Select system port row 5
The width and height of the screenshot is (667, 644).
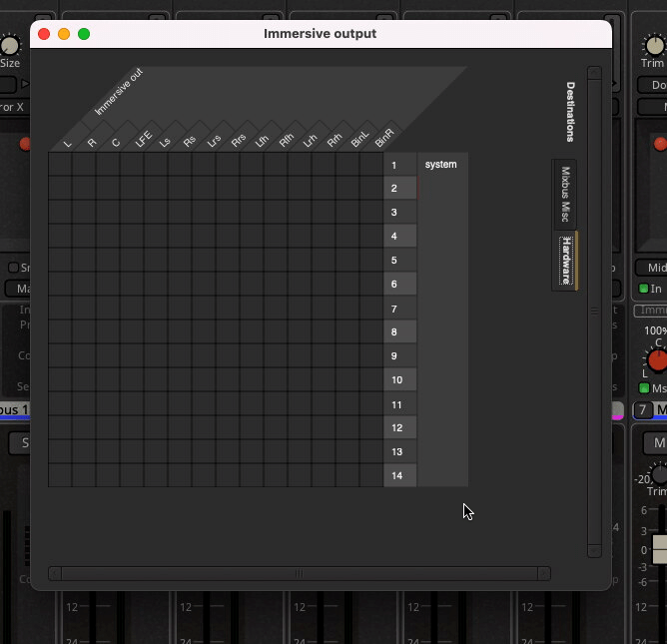pyautogui.click(x=399, y=260)
